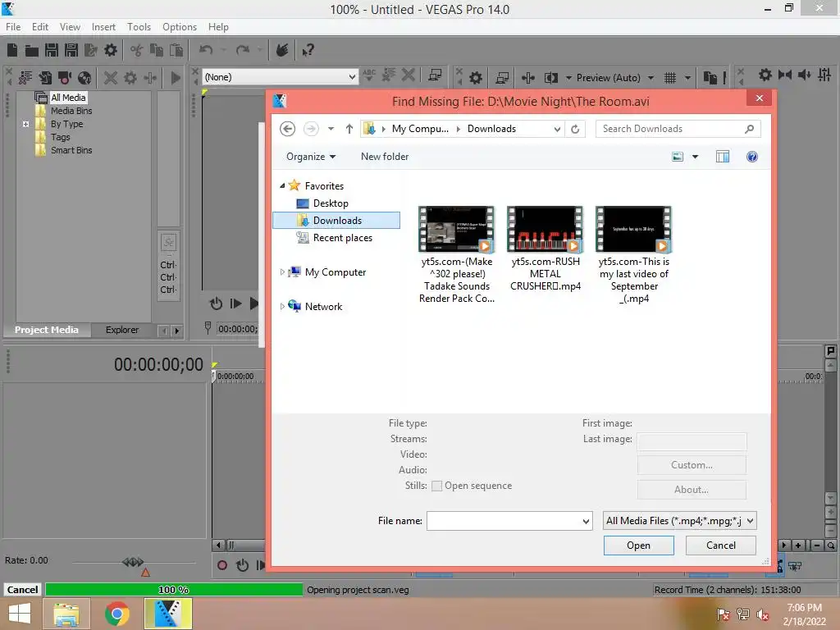The image size is (840, 630).
Task: Click the Save icon in main toolbar
Action: point(52,50)
